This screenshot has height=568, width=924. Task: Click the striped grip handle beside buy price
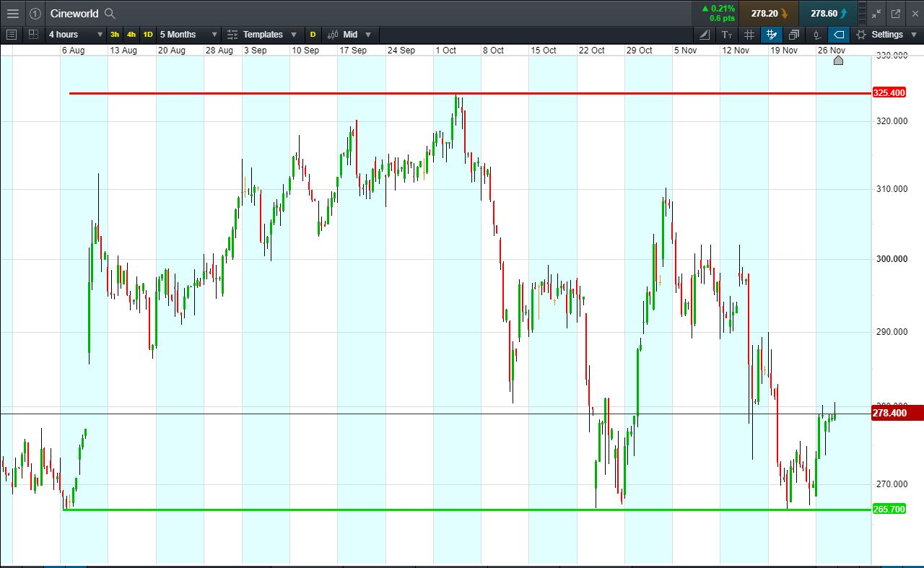point(862,13)
